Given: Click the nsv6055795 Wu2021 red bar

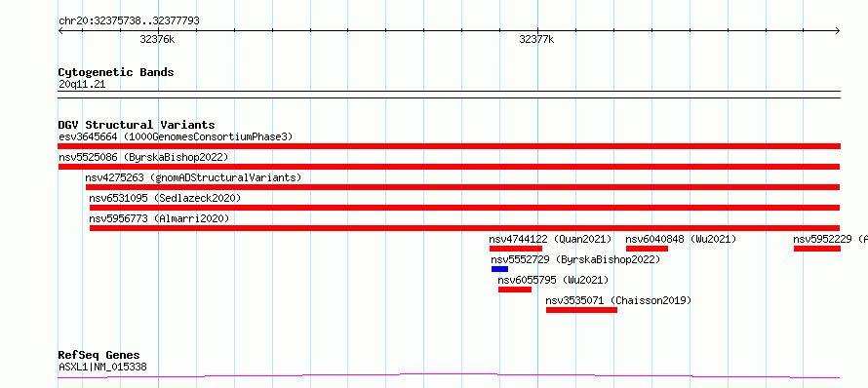Looking at the screenshot, I should click(515, 290).
